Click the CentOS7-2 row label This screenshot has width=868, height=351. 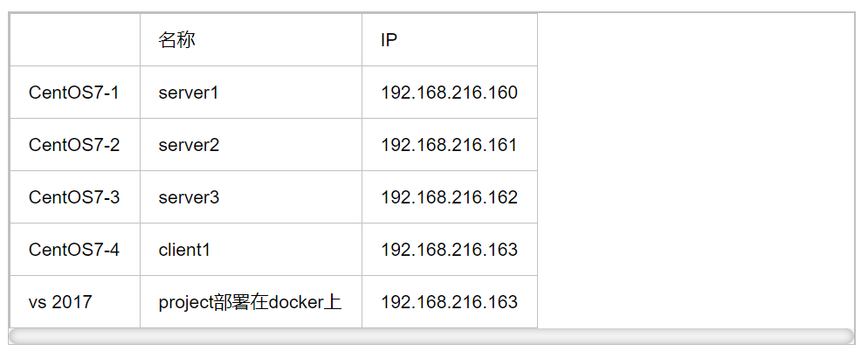pos(74,145)
